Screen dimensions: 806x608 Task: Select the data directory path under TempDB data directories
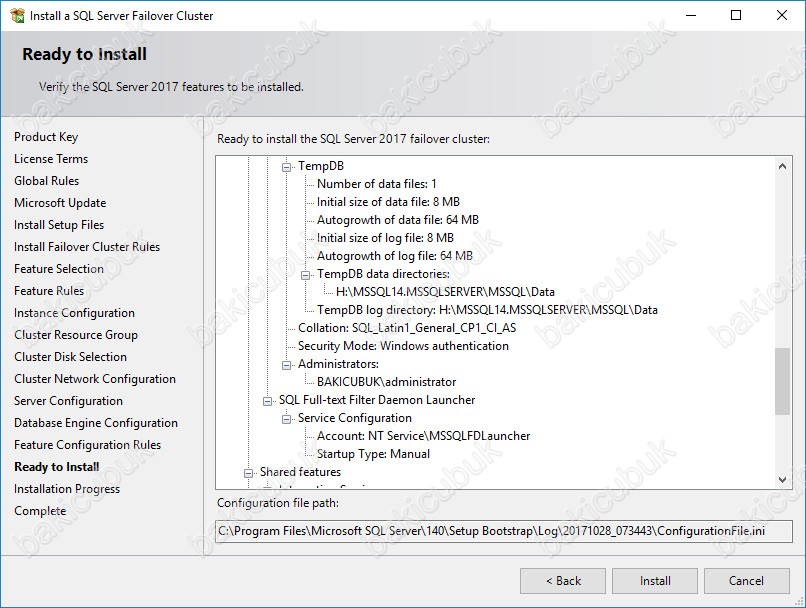coord(445,292)
